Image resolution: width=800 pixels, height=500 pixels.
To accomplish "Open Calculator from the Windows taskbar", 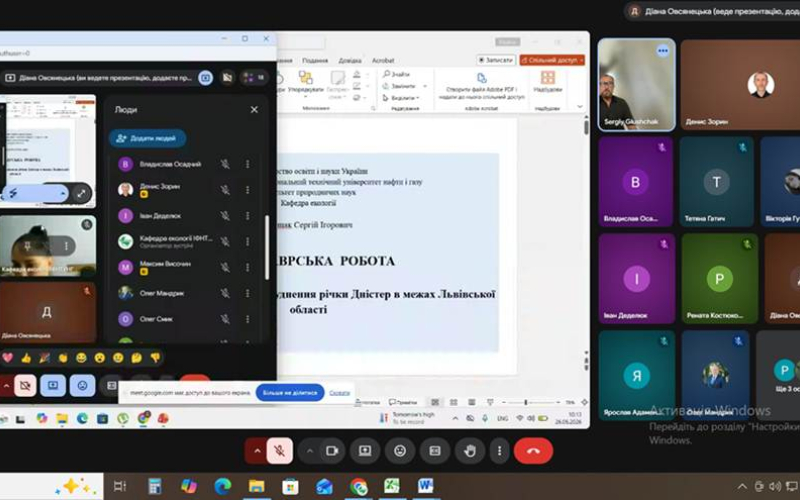I will (154, 486).
